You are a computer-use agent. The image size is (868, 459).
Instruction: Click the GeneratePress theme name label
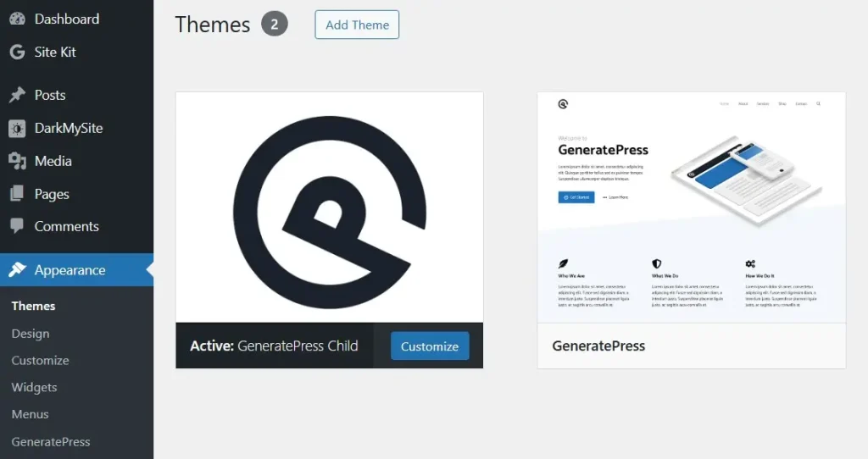pyautogui.click(x=598, y=346)
